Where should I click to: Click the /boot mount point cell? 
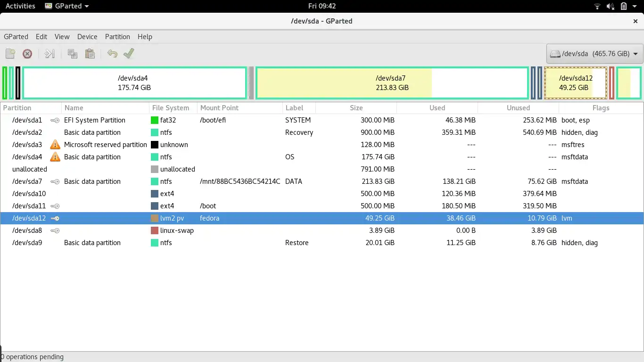(208, 206)
